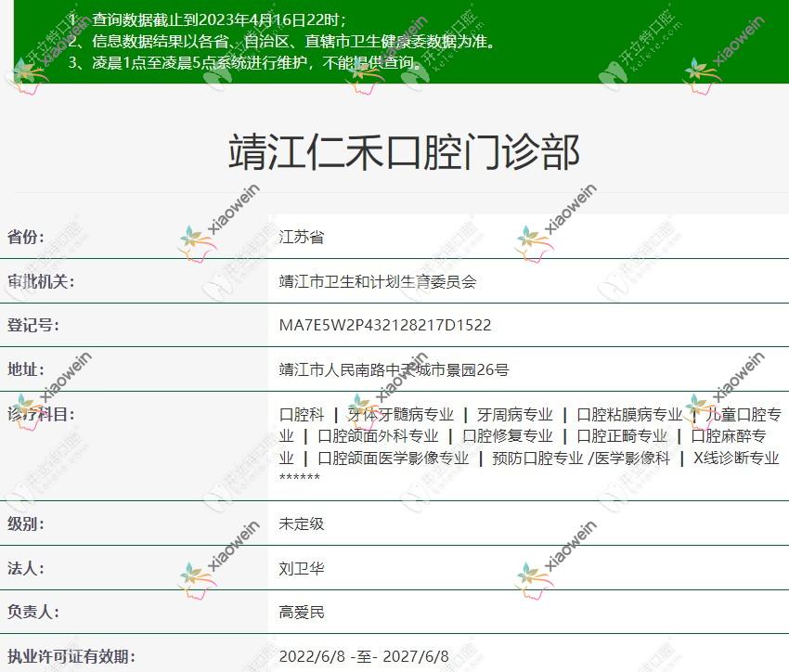Screen dimensions: 789x672
Task: Select the 执业许可证有效期 label
Action: tap(71, 656)
